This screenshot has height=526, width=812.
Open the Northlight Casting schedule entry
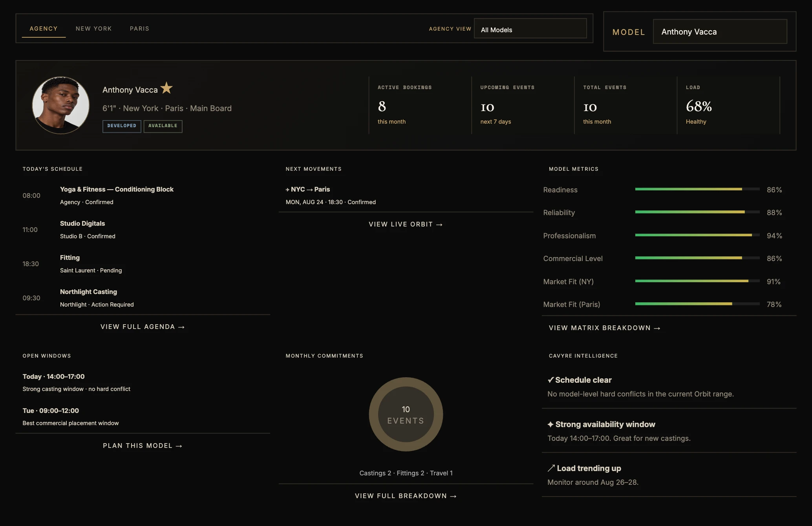point(143,298)
